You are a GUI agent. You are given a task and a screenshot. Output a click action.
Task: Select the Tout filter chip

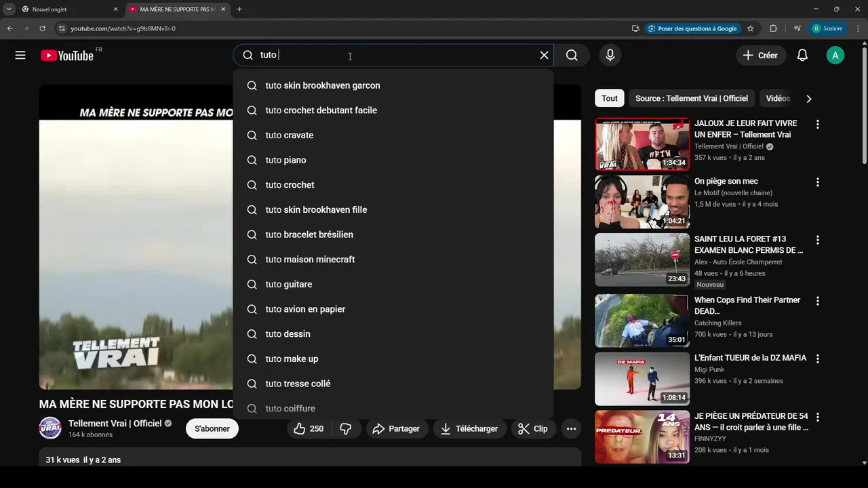point(610,98)
